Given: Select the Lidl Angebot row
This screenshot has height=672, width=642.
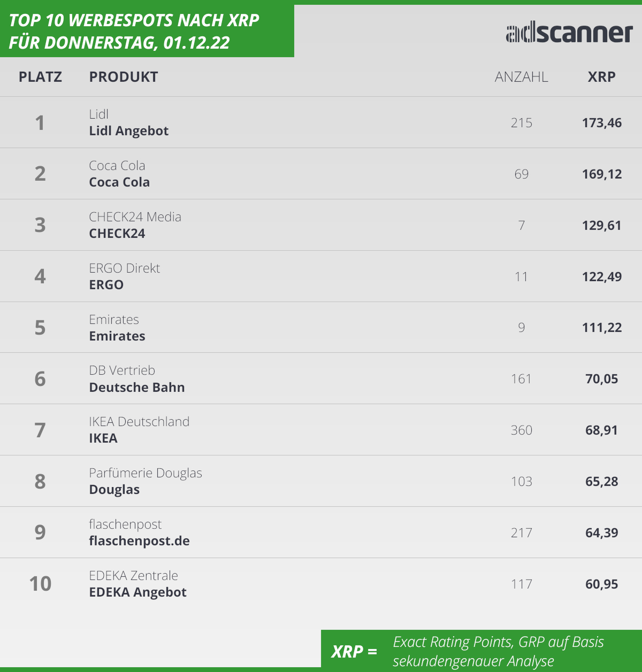Looking at the screenshot, I should coord(321,122).
